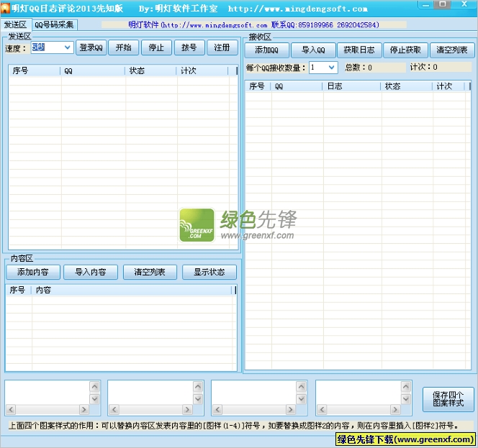478x448 pixels.
Task: Click 序号 column header in 发送区 list
Action: 35,71
